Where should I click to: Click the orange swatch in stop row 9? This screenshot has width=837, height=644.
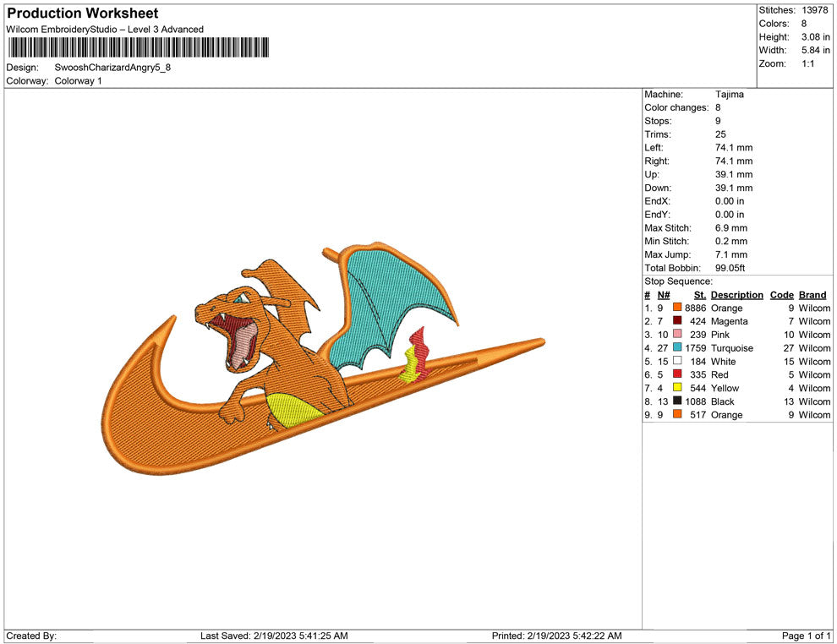click(677, 415)
